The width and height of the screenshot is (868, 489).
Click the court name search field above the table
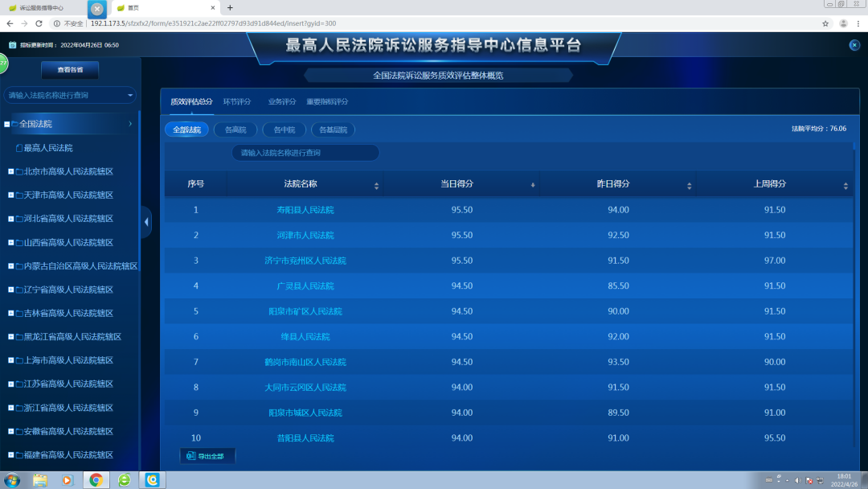(x=305, y=153)
